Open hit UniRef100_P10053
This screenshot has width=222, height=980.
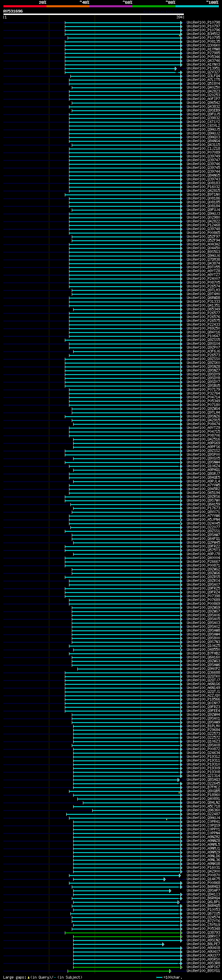[x=203, y=910]
